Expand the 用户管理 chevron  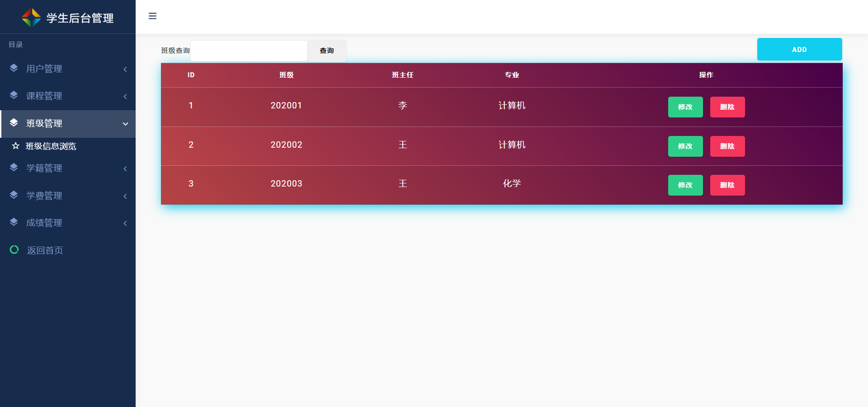(x=125, y=69)
